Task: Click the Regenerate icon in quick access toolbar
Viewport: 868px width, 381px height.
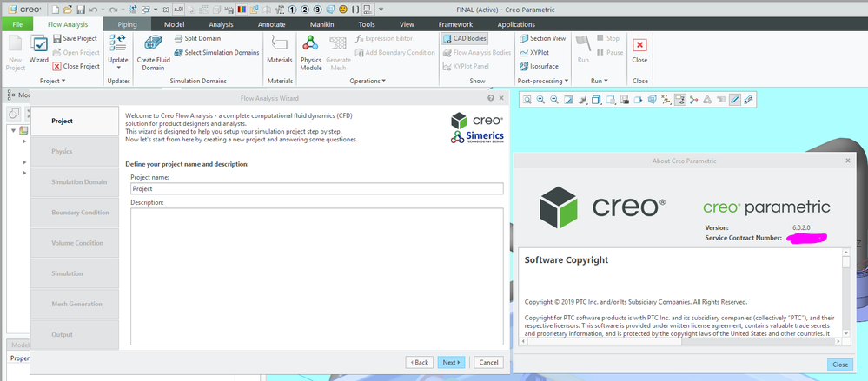Action: 133,10
